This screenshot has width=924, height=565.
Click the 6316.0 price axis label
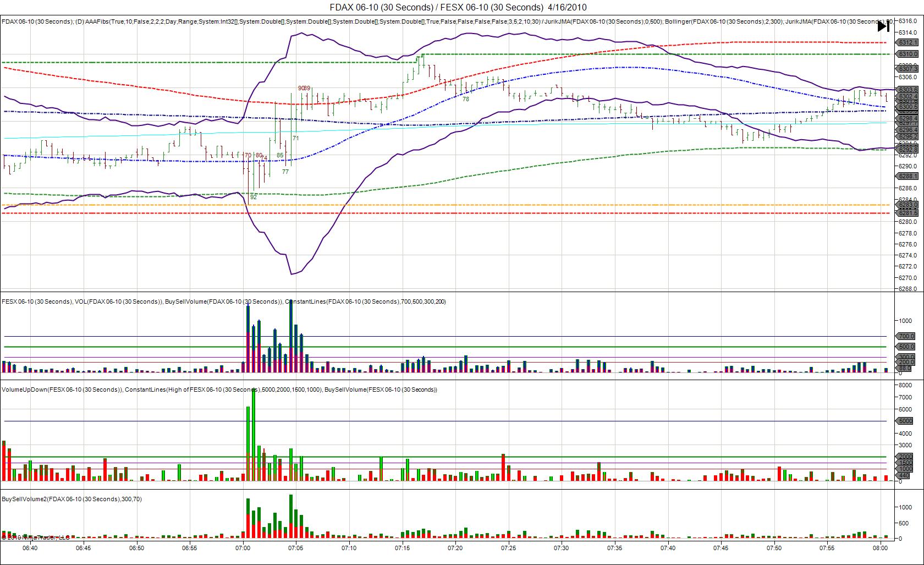click(x=908, y=21)
